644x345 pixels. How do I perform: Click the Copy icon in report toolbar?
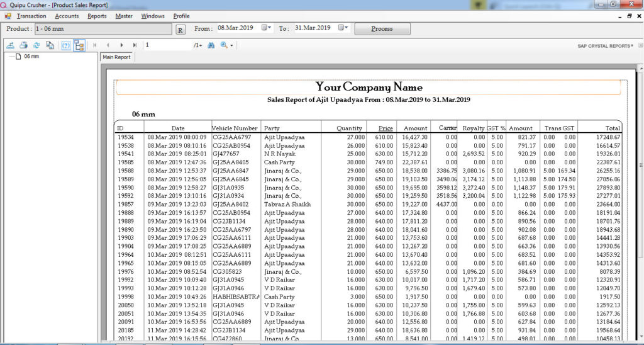[50, 45]
